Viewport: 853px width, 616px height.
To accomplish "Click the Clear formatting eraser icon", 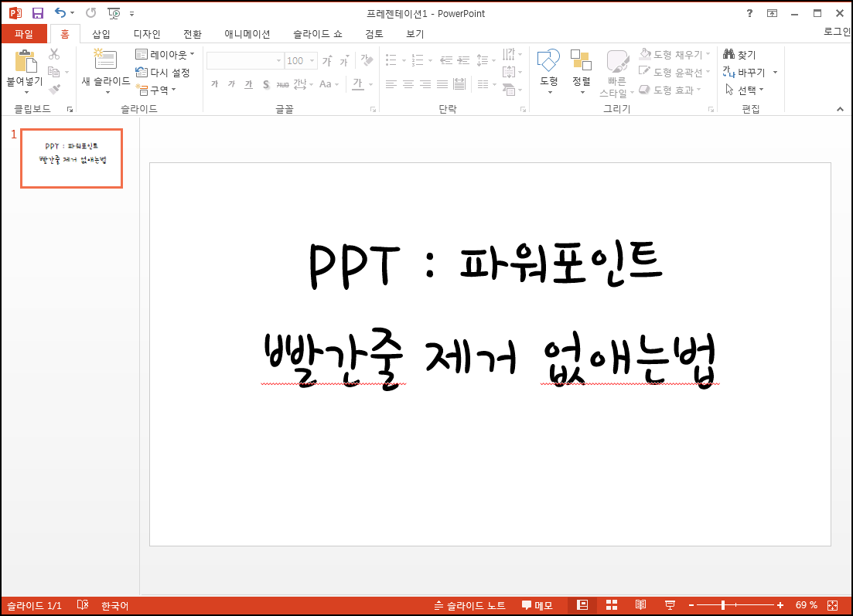I will click(367, 60).
